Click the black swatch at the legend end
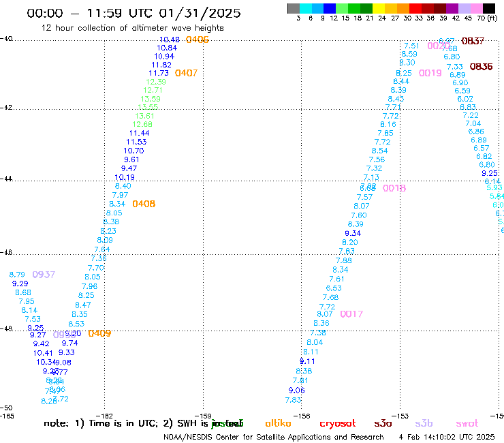Viewport: 504px width, 443px height. click(489, 8)
